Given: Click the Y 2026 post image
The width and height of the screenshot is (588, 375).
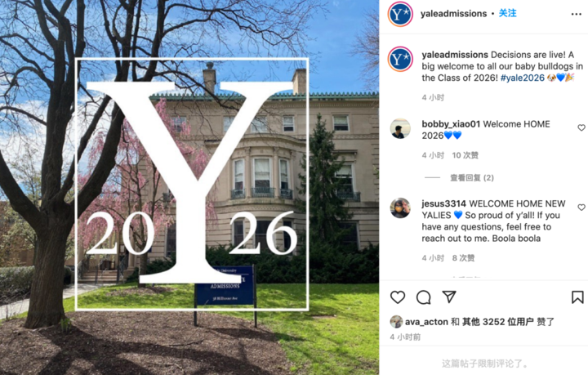Looking at the screenshot, I should pos(189,188).
